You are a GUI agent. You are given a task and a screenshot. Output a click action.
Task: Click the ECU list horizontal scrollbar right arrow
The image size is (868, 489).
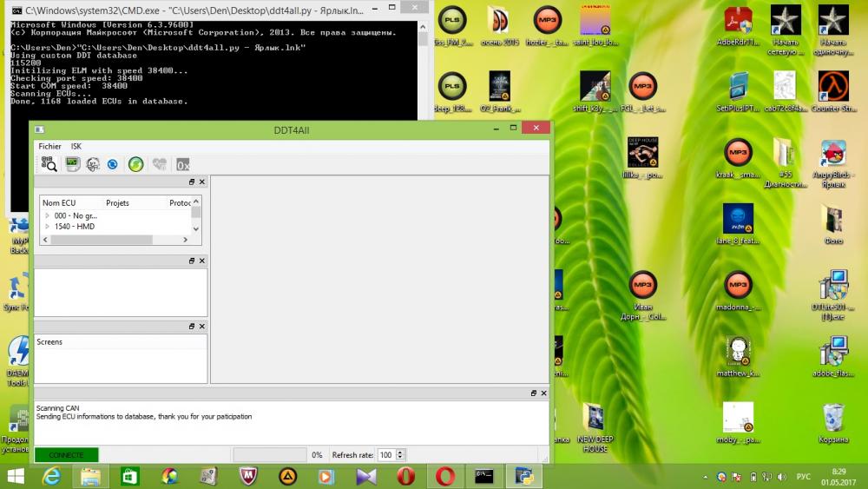pos(186,239)
